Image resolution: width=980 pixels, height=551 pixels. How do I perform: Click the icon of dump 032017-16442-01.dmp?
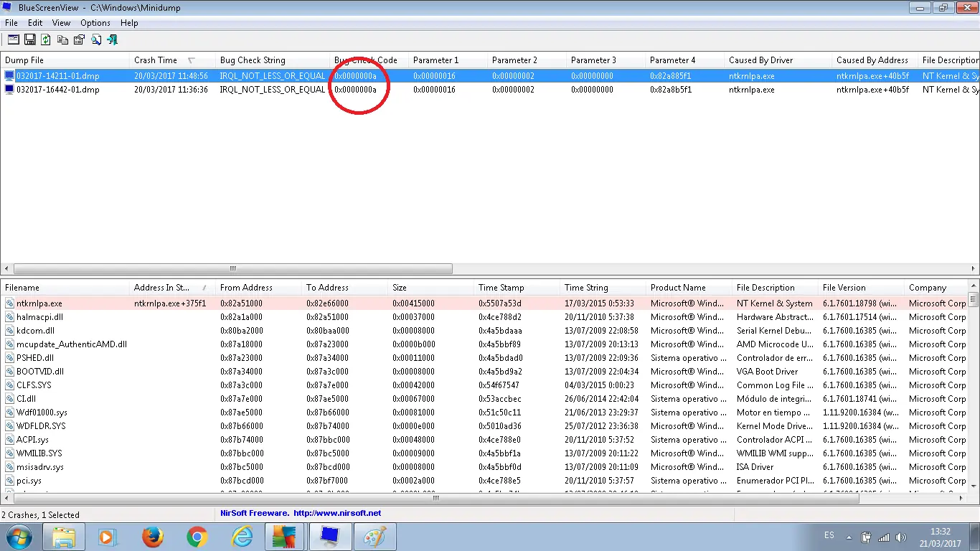click(x=9, y=90)
